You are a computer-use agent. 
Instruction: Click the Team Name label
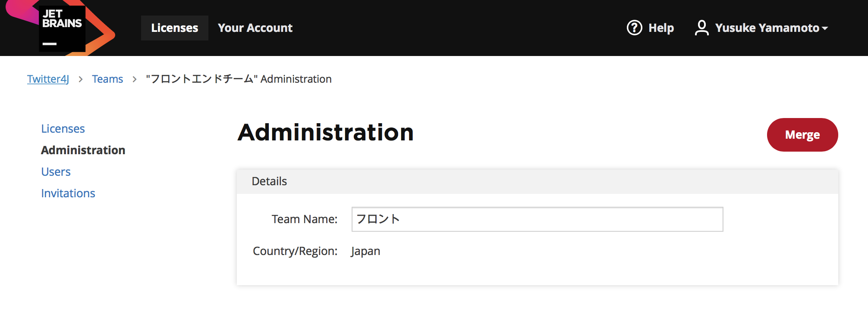point(305,219)
